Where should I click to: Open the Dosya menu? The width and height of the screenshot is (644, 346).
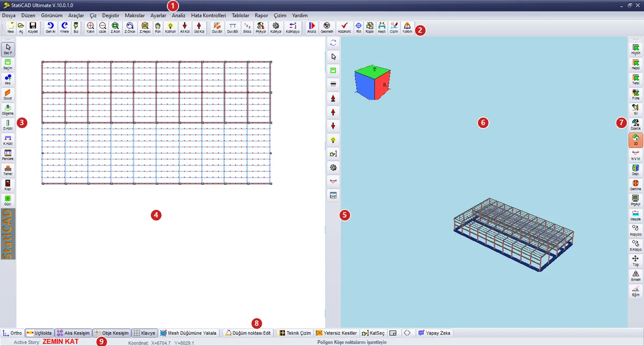click(x=9, y=16)
